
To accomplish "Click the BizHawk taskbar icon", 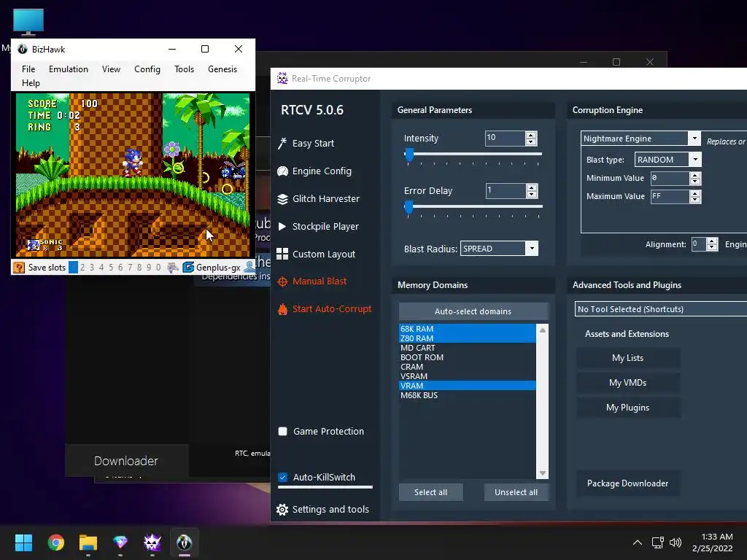I will [x=185, y=542].
